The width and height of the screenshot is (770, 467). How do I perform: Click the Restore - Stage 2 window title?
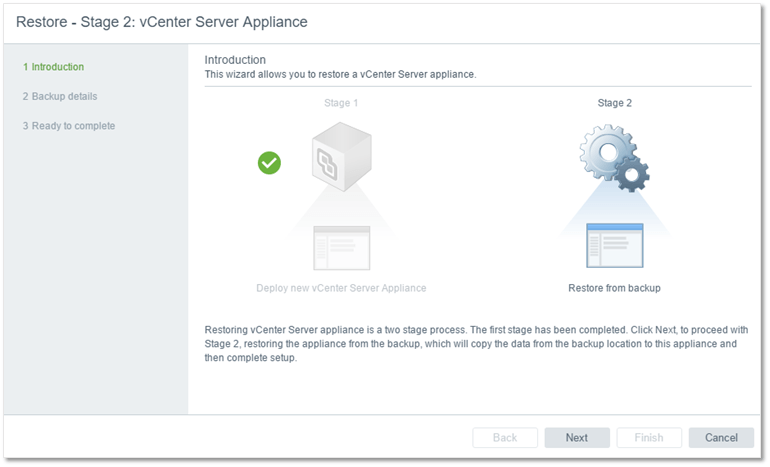click(162, 22)
